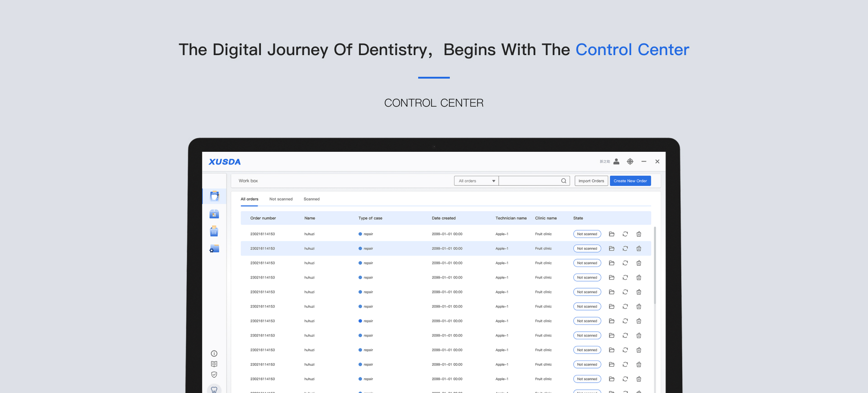
Task: Click the Not scanned badge in first row
Action: pos(587,234)
